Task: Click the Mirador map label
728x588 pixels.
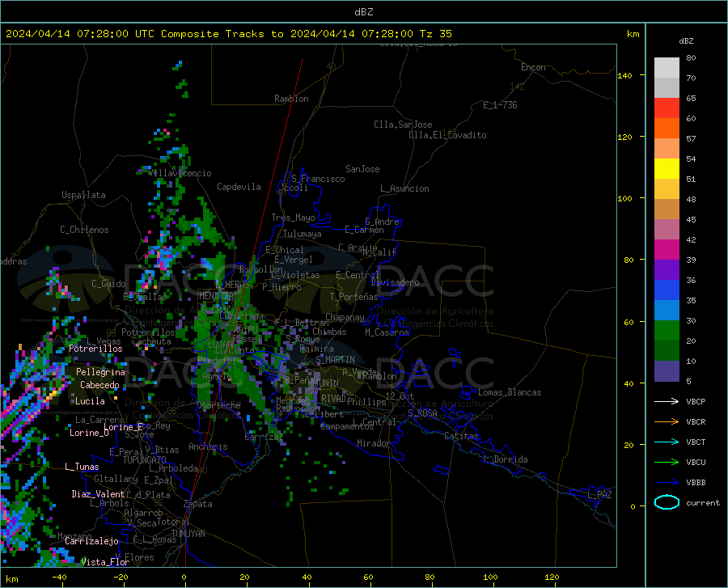Action: pyautogui.click(x=374, y=443)
